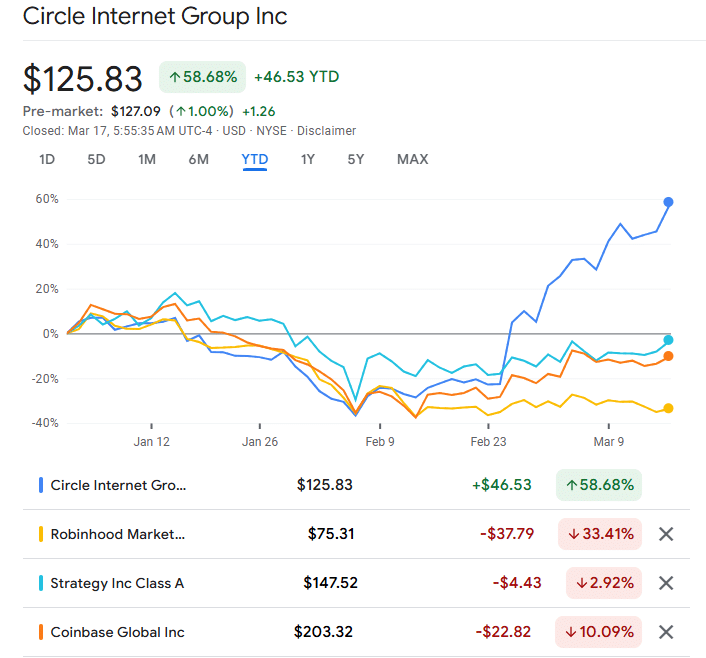Switch chart to 6M range
The height and width of the screenshot is (658, 706).
pyautogui.click(x=198, y=159)
